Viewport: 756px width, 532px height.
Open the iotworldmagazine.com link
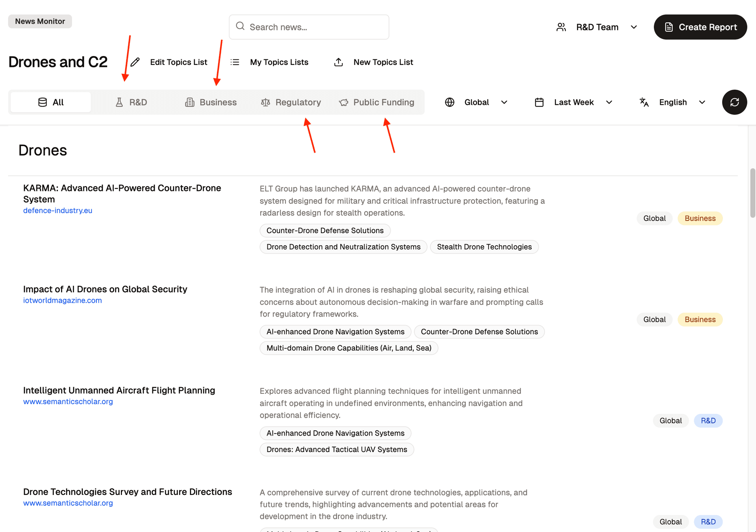tap(62, 300)
